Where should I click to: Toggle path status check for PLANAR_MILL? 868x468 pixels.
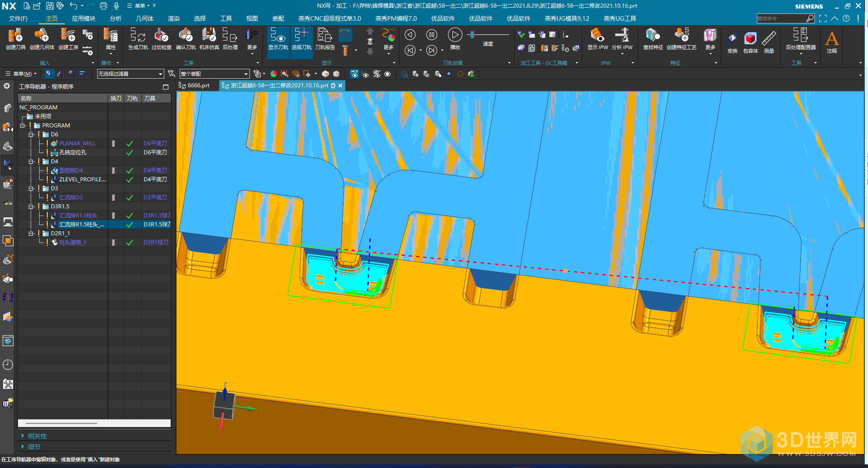point(129,144)
